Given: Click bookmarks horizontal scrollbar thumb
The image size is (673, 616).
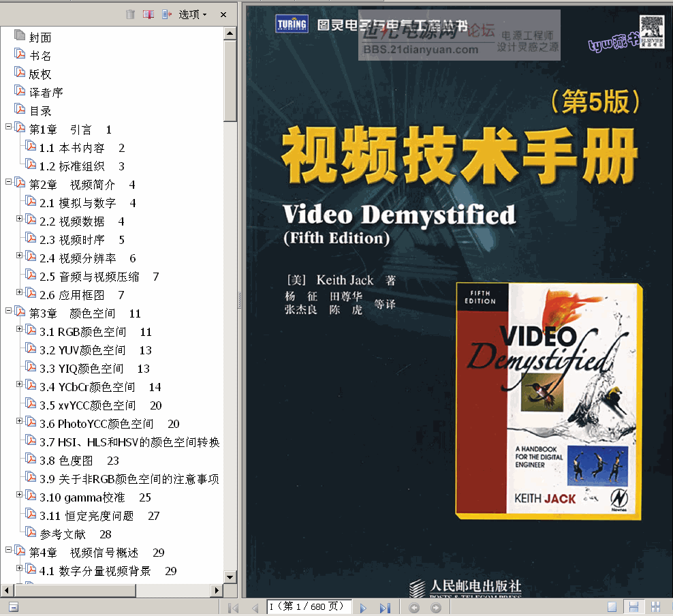Looking at the screenshot, I should pos(75,591).
